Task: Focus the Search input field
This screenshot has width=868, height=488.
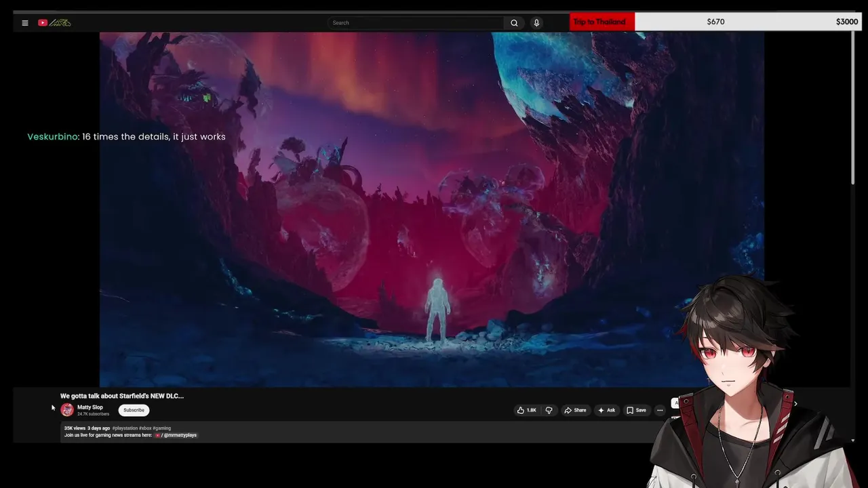Action: [x=416, y=23]
